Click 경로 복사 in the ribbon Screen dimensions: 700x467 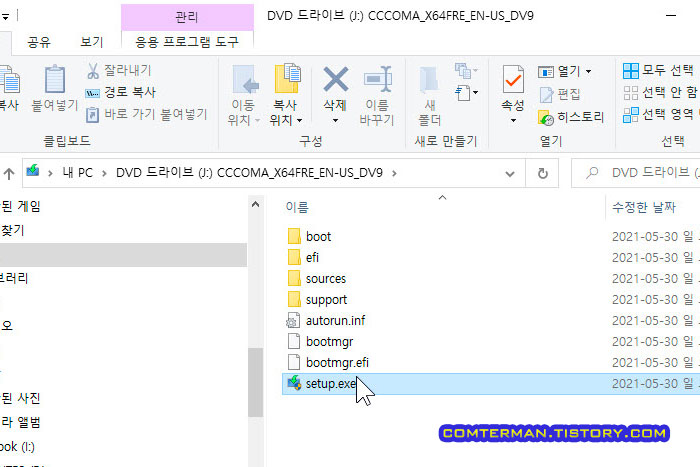tap(130, 92)
